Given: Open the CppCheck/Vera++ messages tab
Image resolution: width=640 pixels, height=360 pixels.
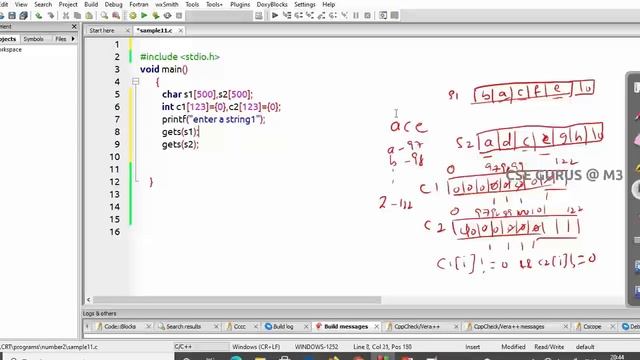Looking at the screenshot, I should point(509,327).
